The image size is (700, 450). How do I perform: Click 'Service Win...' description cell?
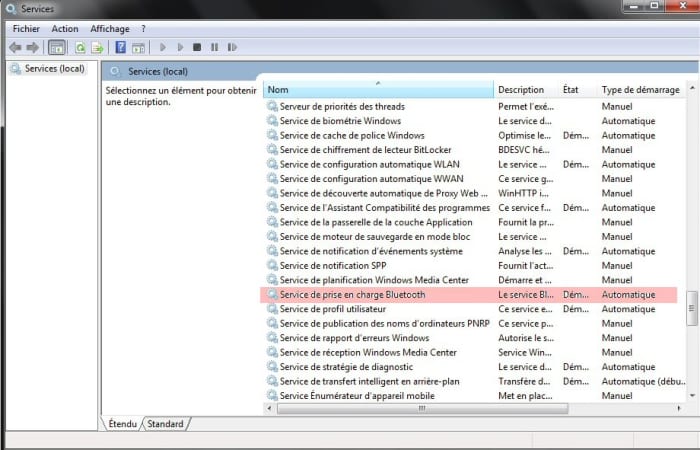pos(525,352)
